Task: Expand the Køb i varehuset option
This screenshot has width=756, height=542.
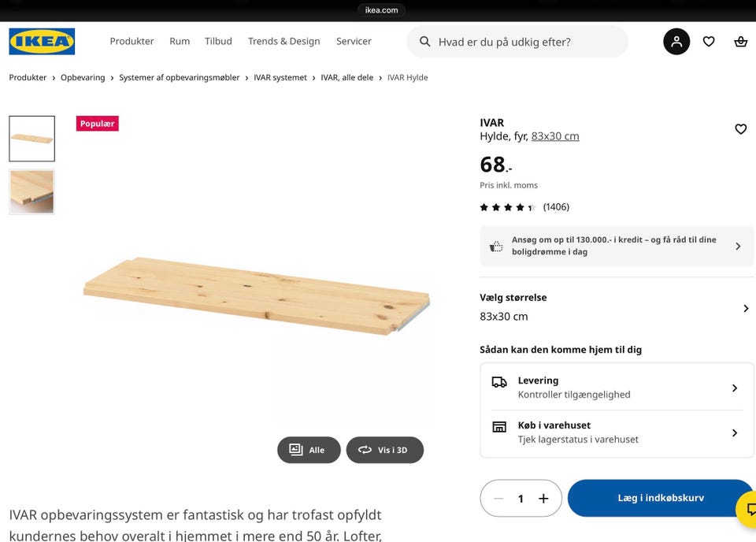Action: click(x=734, y=432)
